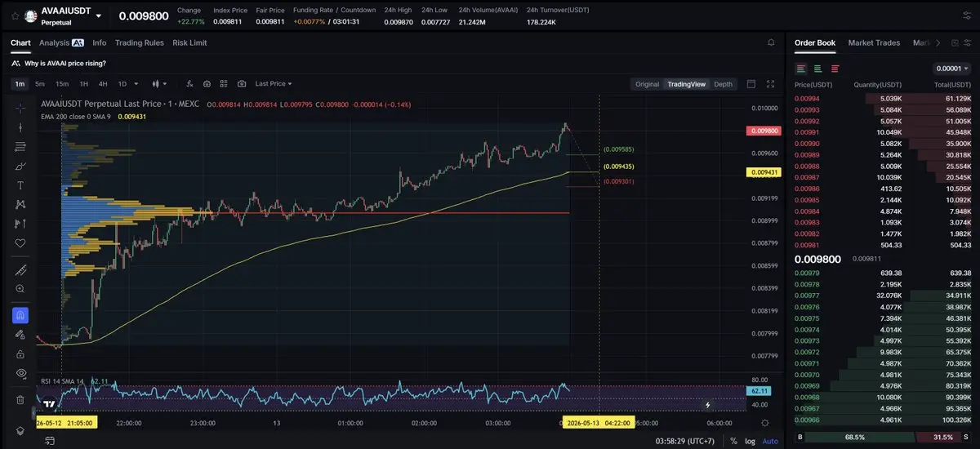980x449 pixels.
Task: Show bids-only order book view
Action: [x=817, y=69]
